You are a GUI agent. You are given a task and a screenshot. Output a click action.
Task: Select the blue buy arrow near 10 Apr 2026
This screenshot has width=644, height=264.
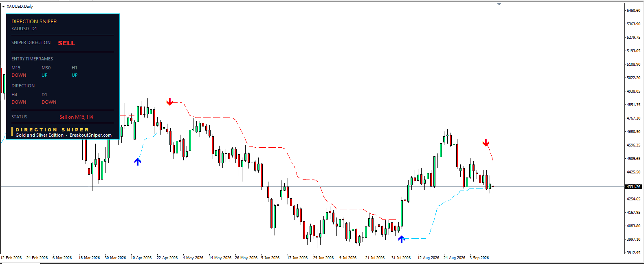(138, 162)
